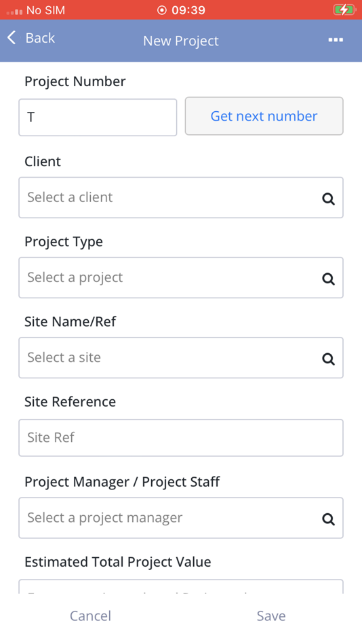Tap the battery charging status icon

pyautogui.click(x=344, y=10)
